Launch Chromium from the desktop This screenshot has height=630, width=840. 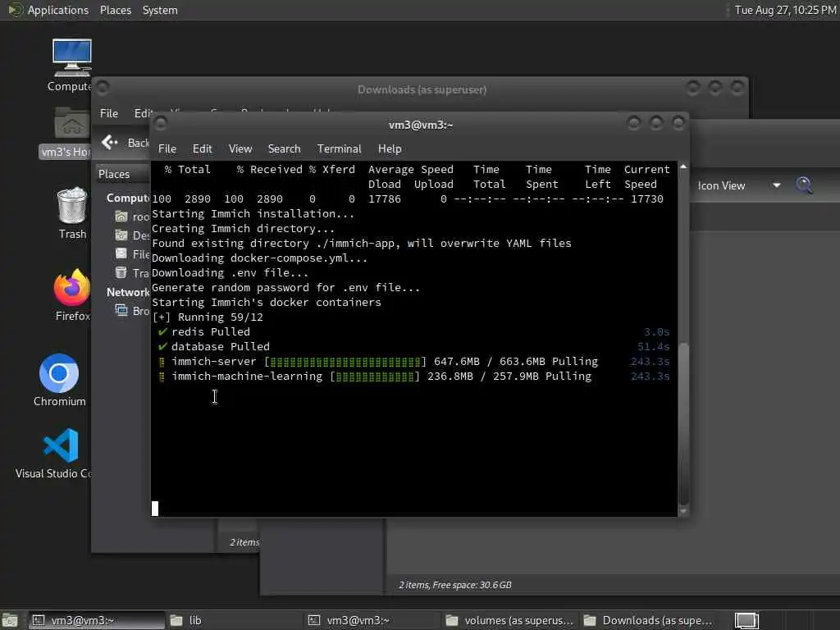tap(59, 380)
